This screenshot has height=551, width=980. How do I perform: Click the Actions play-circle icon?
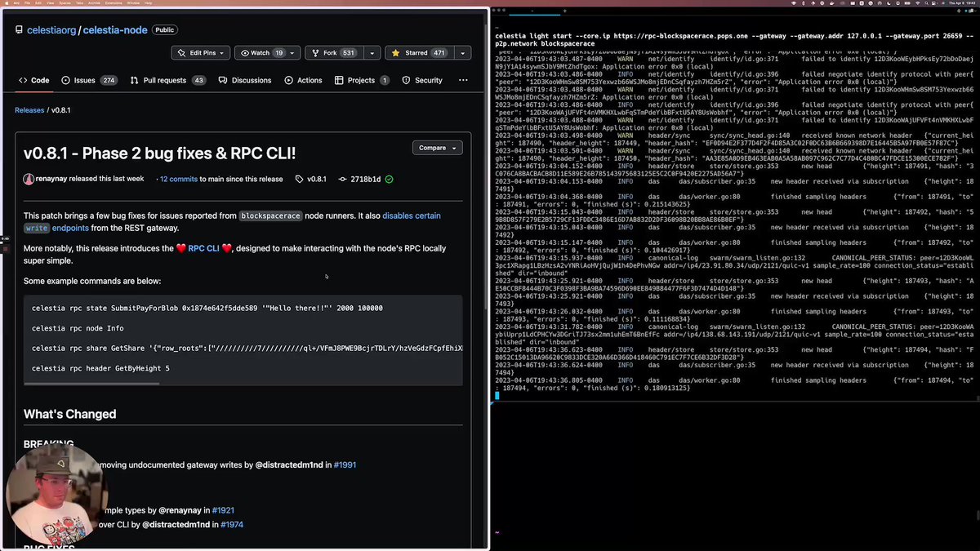(x=288, y=80)
